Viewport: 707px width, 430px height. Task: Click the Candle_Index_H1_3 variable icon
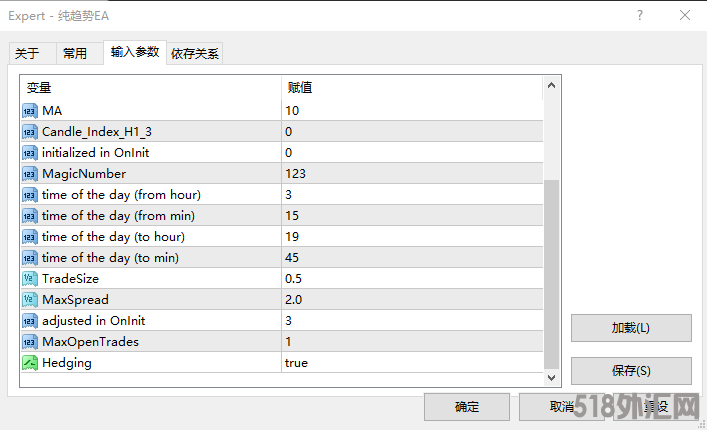pyautogui.click(x=29, y=132)
